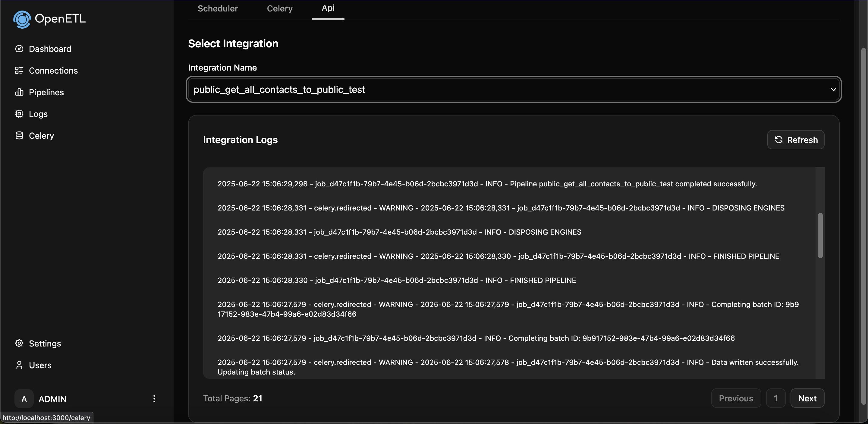The width and height of the screenshot is (868, 424).
Task: Click the ADMIN username label
Action: pos(52,399)
